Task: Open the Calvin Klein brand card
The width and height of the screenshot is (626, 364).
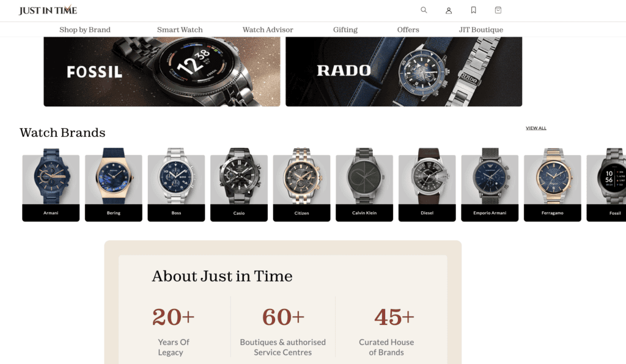Action: tap(364, 184)
